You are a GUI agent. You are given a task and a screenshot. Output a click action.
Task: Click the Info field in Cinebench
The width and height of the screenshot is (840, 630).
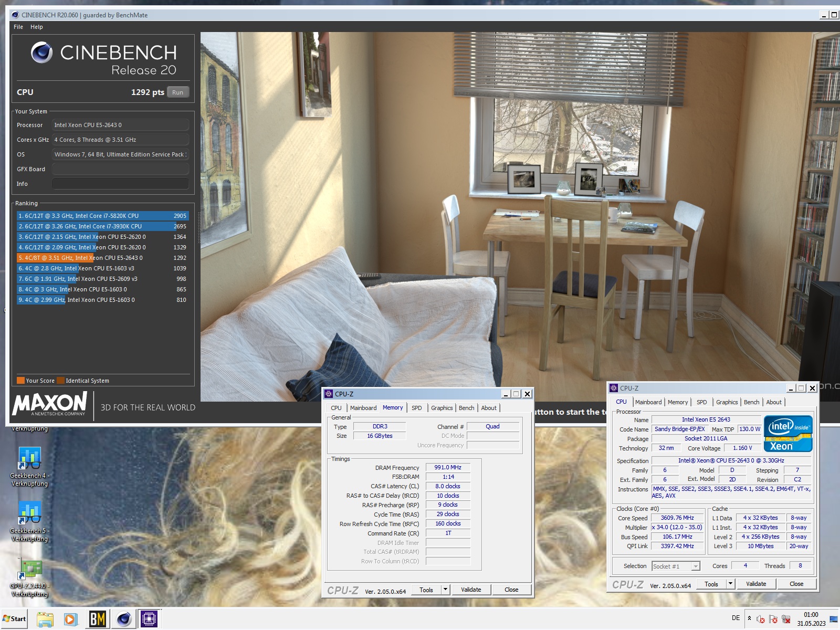120,184
